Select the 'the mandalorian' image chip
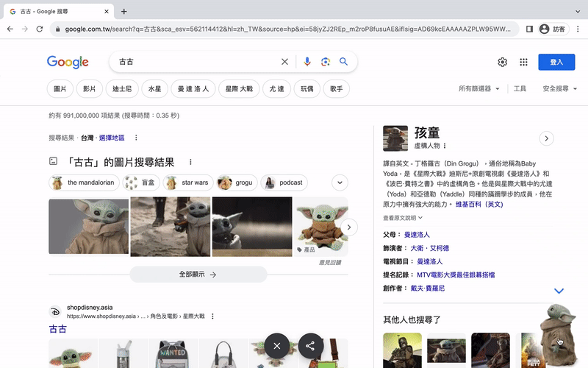This screenshot has height=368, width=588. 84,183
